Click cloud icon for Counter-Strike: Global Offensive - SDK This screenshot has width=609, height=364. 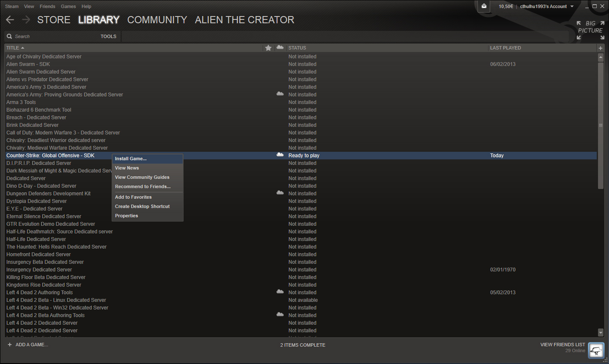pyautogui.click(x=280, y=155)
